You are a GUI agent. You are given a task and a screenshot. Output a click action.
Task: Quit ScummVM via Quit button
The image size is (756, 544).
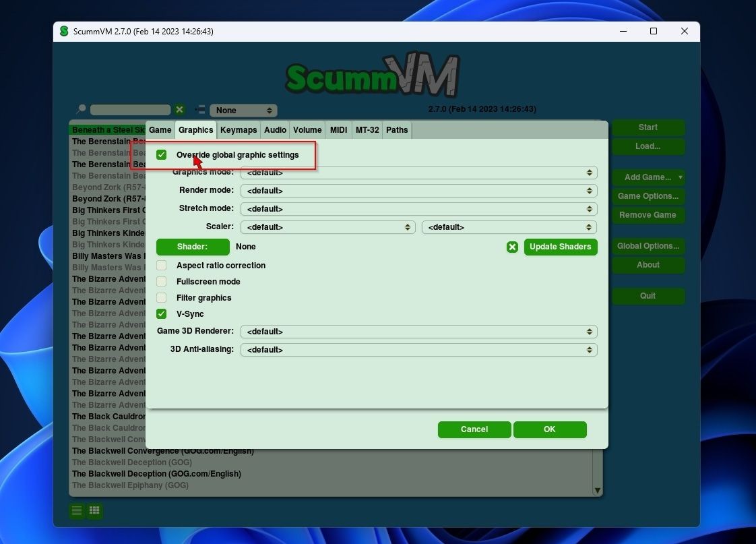(x=648, y=296)
